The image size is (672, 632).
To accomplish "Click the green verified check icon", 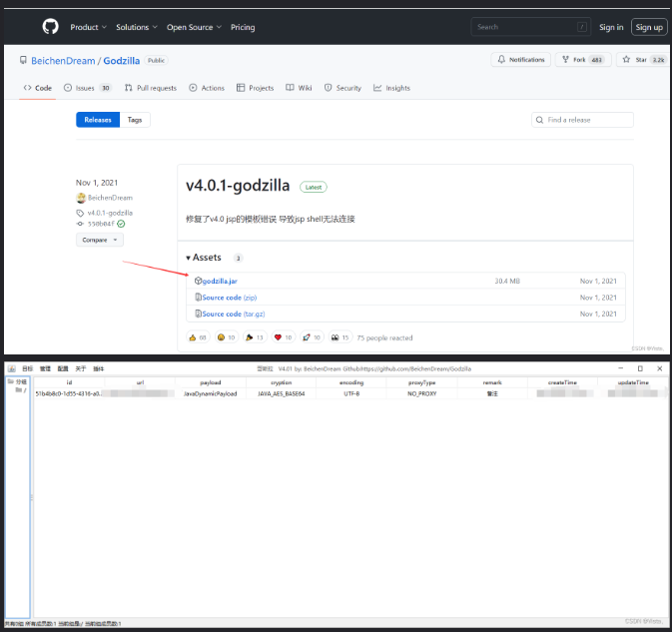I will pyautogui.click(x=121, y=224).
